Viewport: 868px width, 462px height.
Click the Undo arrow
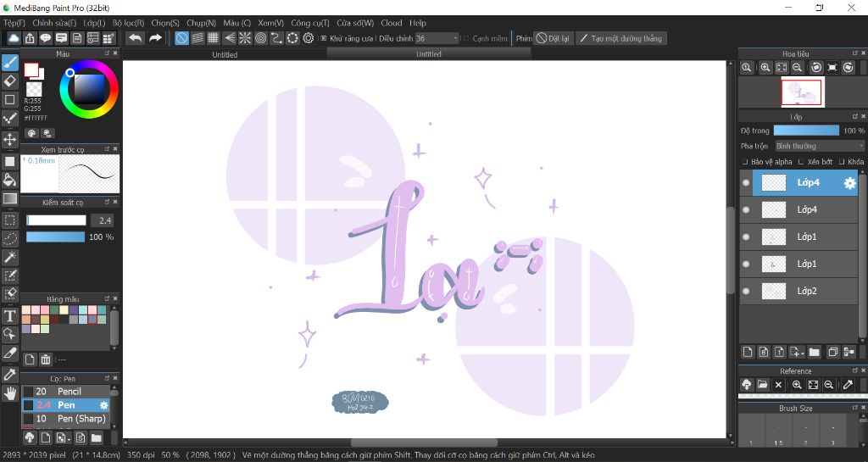point(135,38)
